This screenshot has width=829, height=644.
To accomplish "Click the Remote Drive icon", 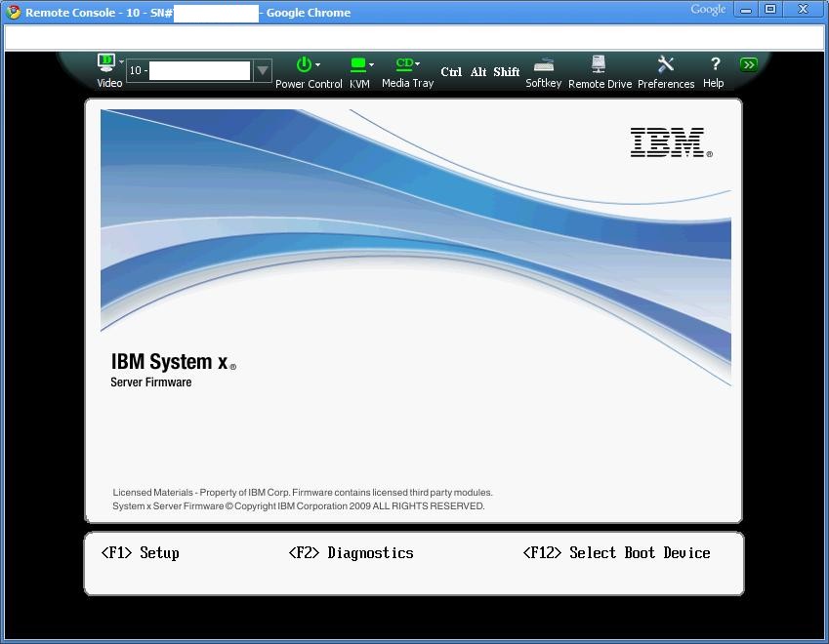I will tap(599, 64).
